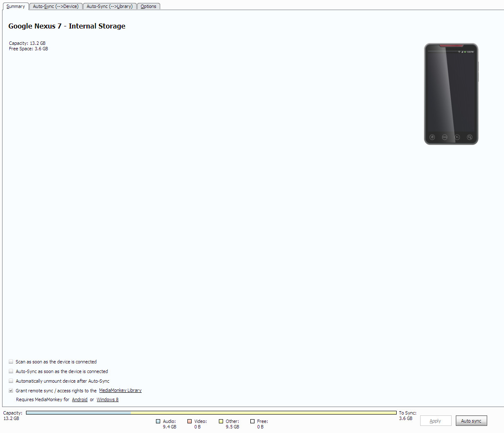Click the Other legend color box

tap(221, 421)
